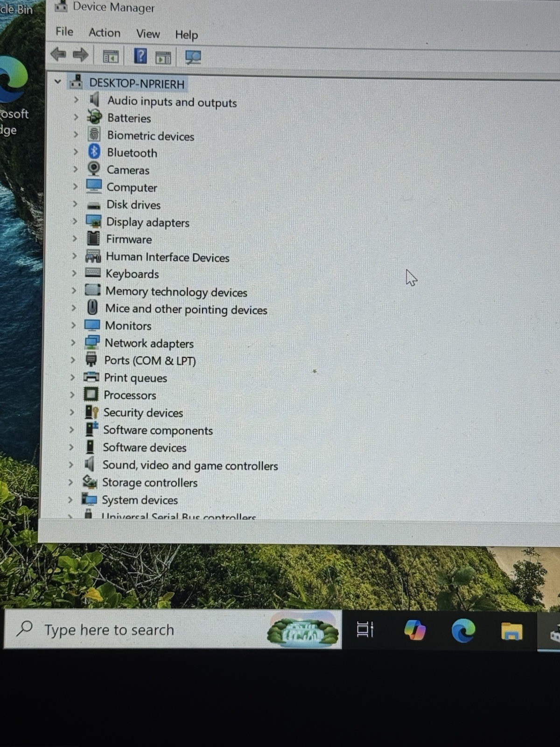The image size is (560, 747).
Task: Select the DESKTOP-NPRIERH computer name
Action: (137, 84)
